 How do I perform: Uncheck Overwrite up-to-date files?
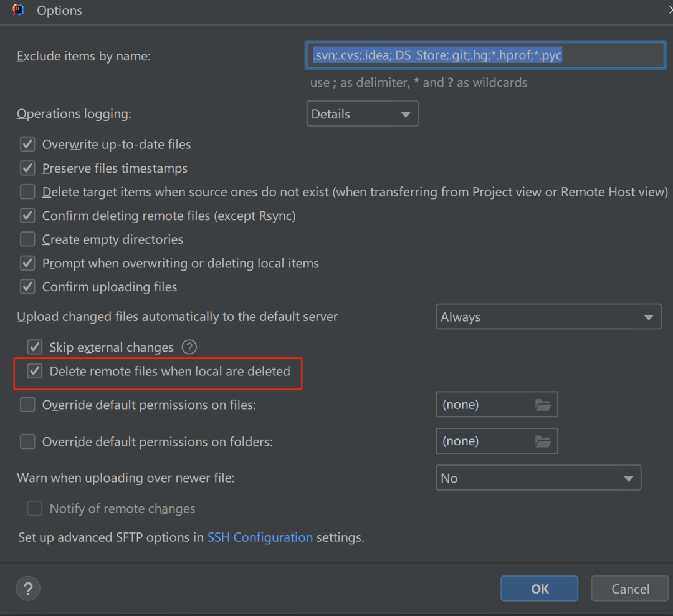click(x=27, y=145)
